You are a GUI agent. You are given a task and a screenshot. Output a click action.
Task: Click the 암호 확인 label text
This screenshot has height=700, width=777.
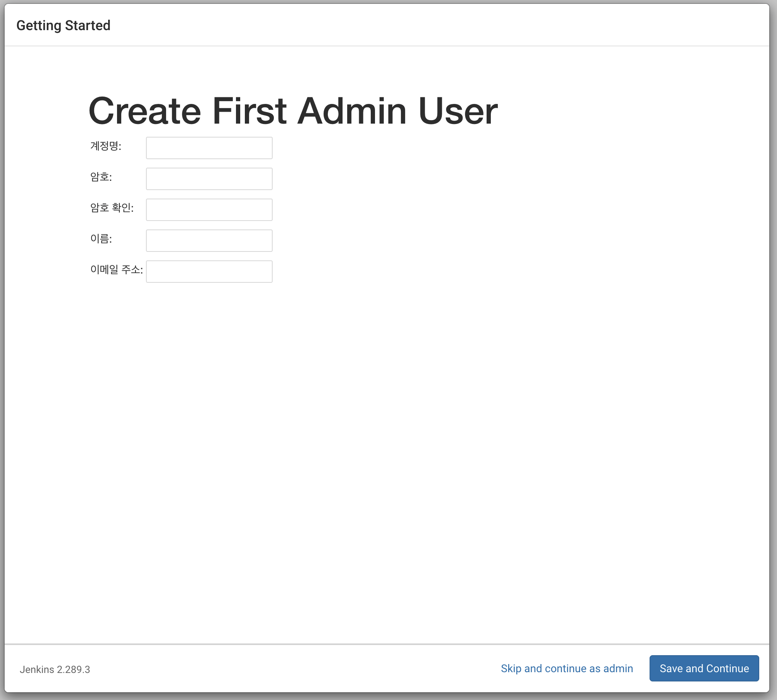pyautogui.click(x=112, y=208)
